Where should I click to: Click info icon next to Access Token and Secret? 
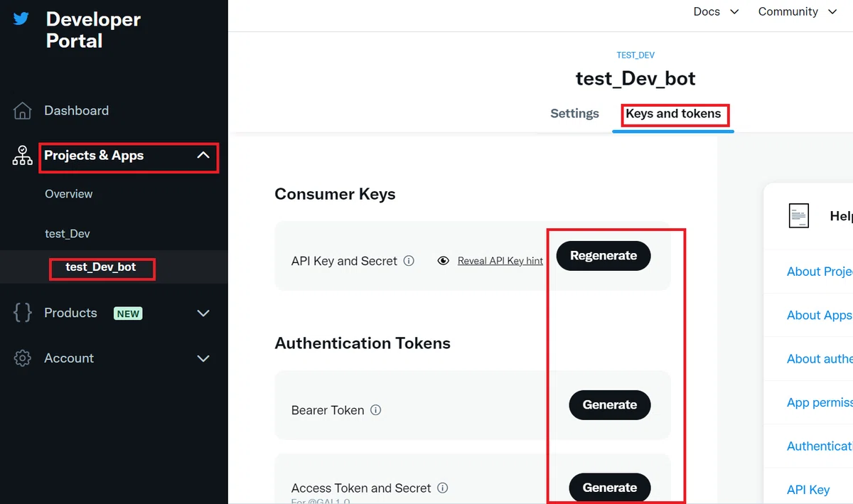pos(443,488)
